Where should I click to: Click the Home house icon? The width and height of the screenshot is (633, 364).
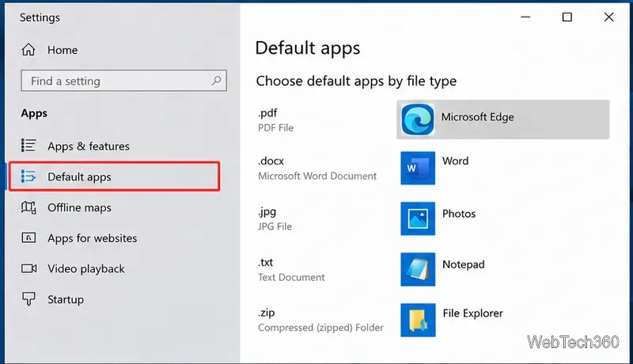click(28, 50)
